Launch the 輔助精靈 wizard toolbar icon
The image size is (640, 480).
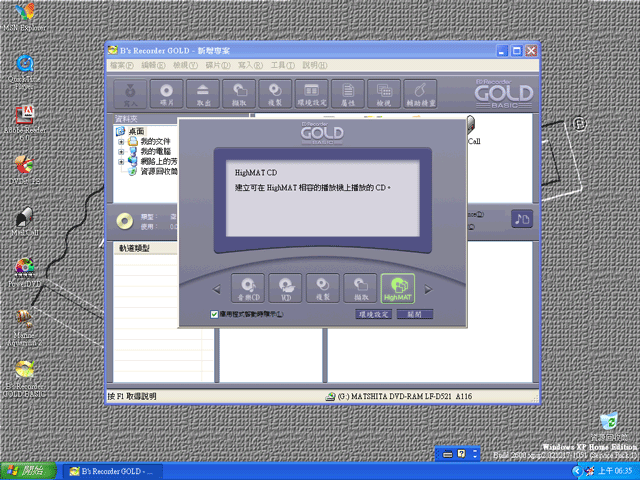(x=420, y=94)
